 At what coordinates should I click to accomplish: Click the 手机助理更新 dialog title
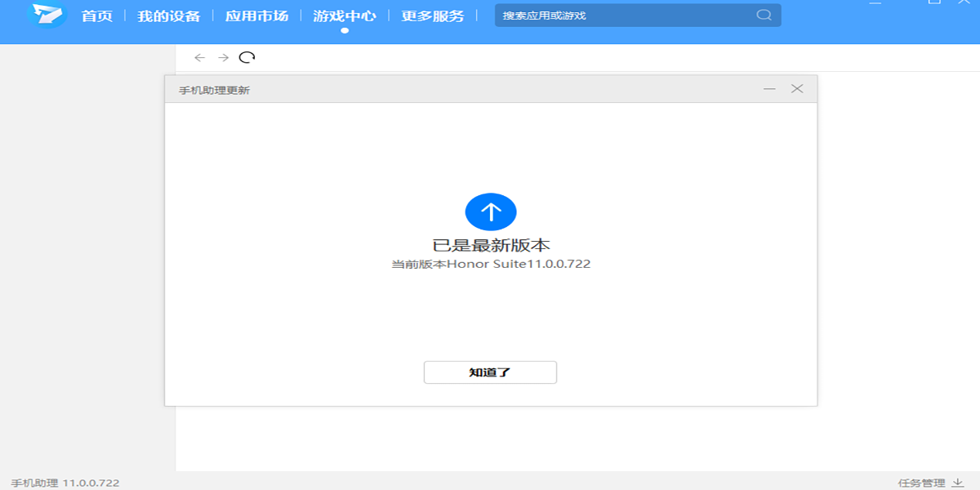click(x=215, y=90)
